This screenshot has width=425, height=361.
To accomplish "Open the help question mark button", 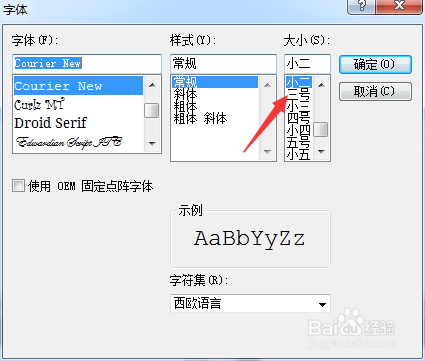I will pyautogui.click(x=362, y=6).
